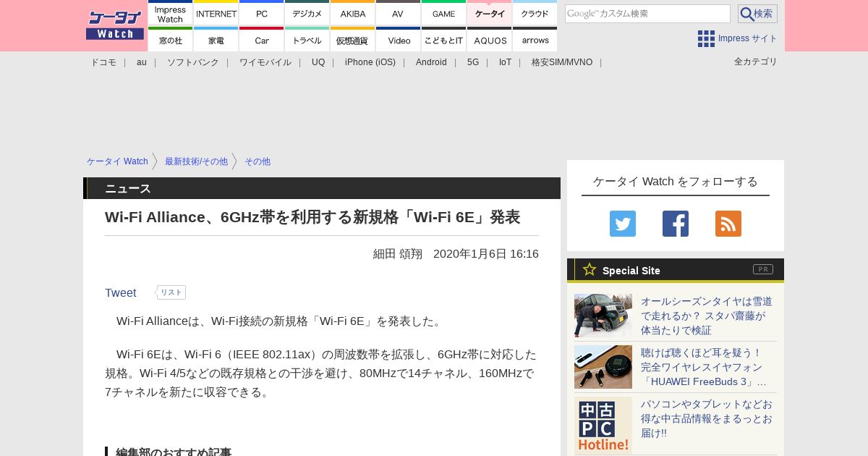This screenshot has height=456, width=868.
Task: Open the Facebook follow icon
Action: click(676, 224)
